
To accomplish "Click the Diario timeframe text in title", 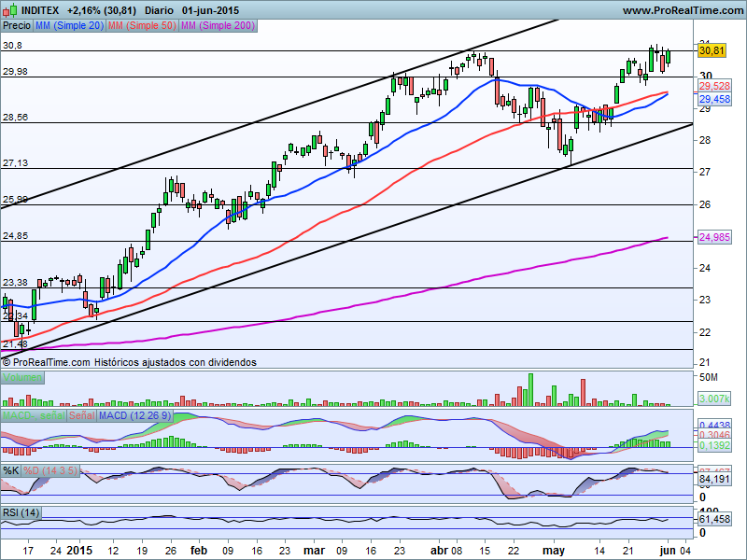I will (161, 10).
